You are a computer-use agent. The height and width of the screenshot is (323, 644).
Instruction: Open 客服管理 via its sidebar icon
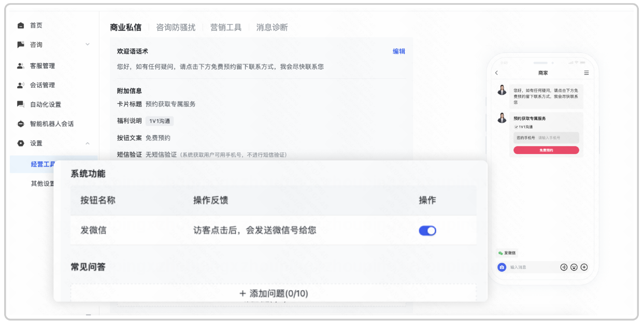click(x=20, y=66)
